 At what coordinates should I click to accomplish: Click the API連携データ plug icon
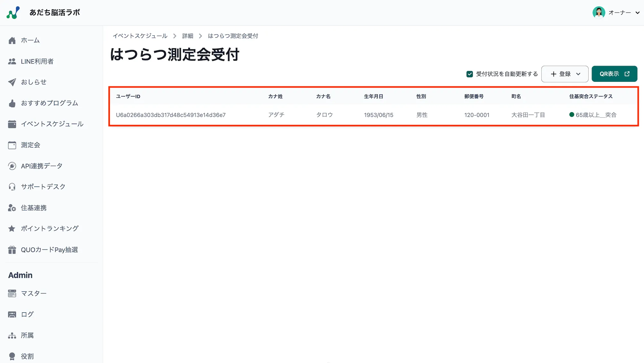12,166
